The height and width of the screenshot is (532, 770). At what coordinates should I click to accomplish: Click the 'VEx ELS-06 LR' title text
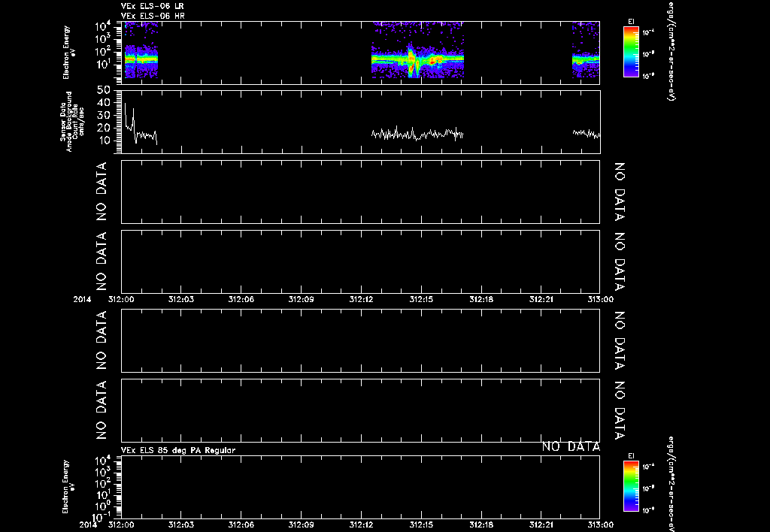pyautogui.click(x=152, y=6)
